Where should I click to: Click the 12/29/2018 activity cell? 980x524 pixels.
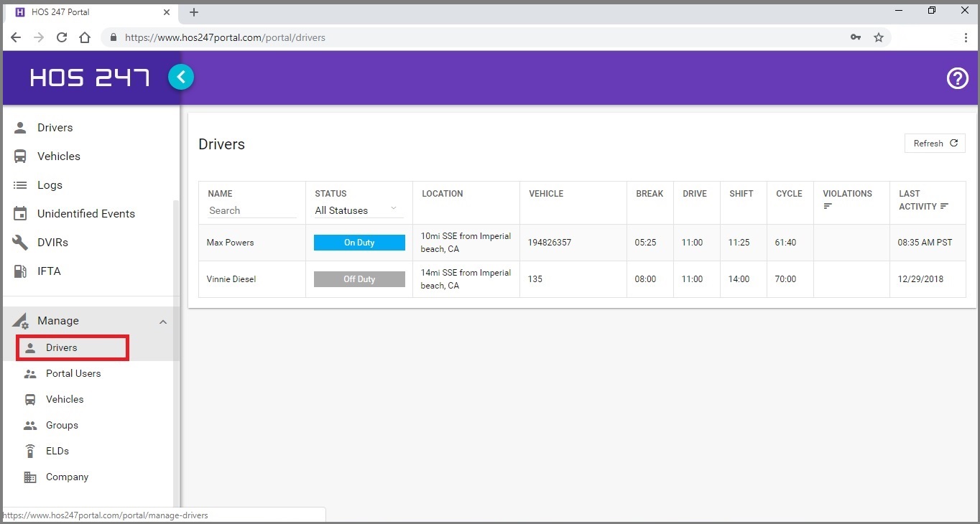pyautogui.click(x=920, y=279)
